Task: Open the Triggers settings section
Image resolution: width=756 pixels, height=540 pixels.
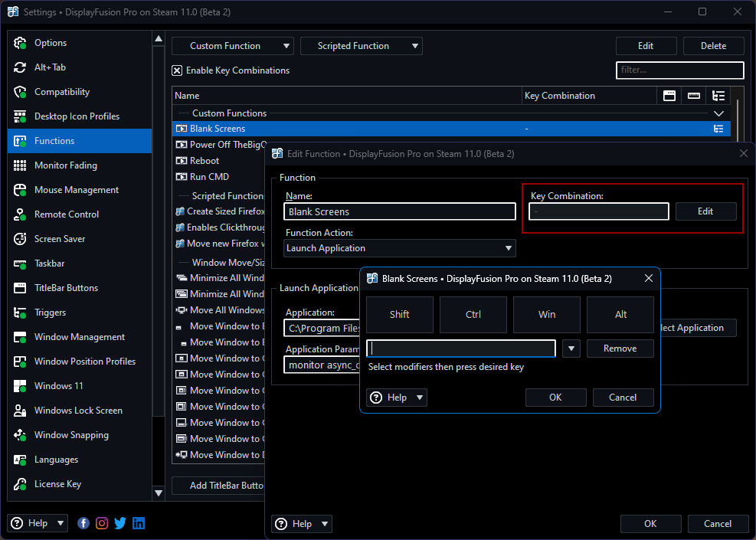Action: coord(50,313)
